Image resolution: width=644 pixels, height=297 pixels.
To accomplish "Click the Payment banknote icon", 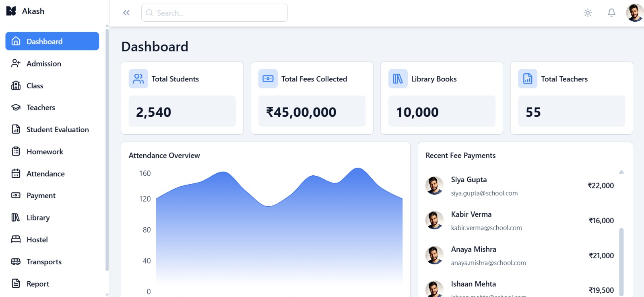I will (16, 195).
